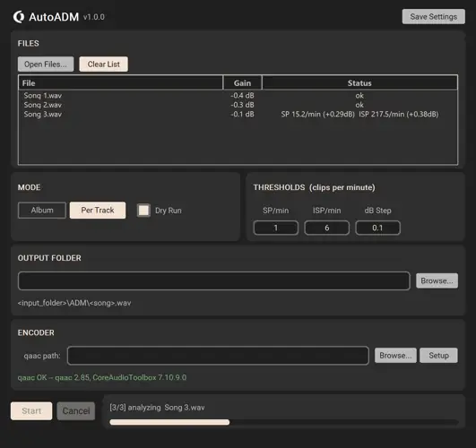Click the AutoADM logo icon

click(19, 17)
